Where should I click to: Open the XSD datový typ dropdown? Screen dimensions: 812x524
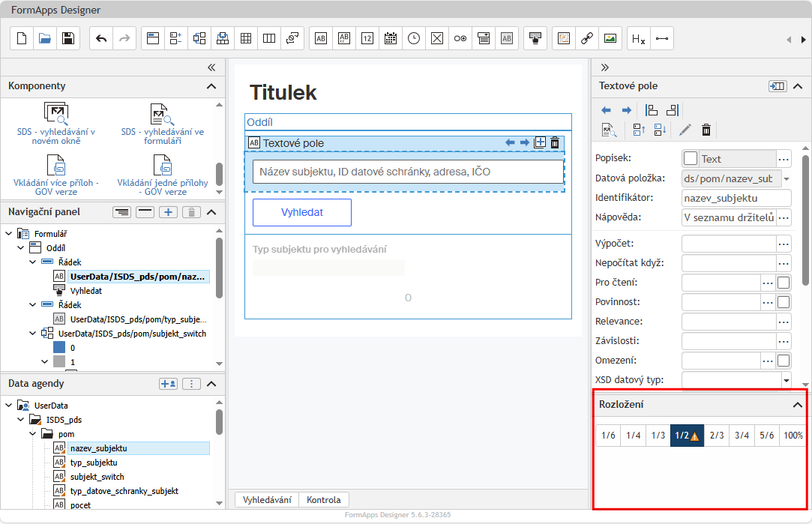click(786, 380)
